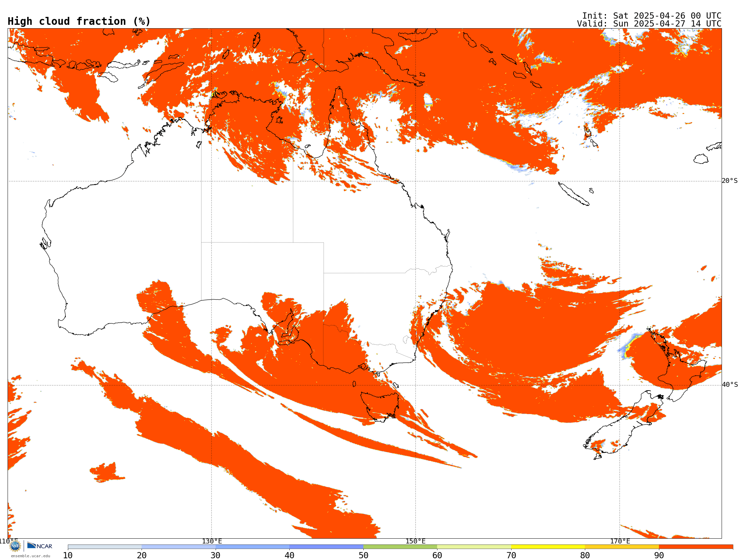Click the ensemble.ucar.edu text

[31, 556]
